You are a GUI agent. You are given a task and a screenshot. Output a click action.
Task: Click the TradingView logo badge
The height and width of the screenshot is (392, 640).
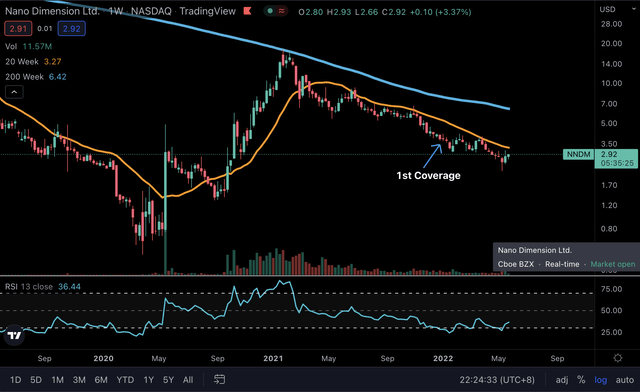pos(14,335)
